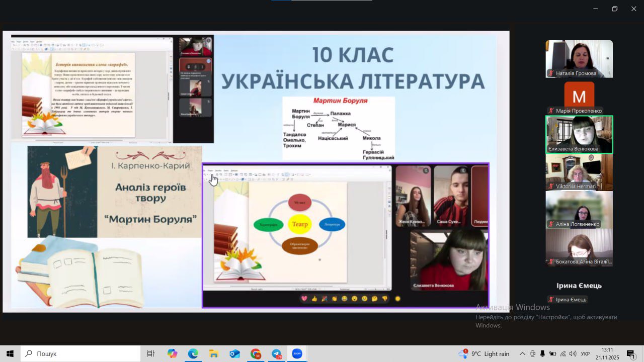
Task: Switch the УКР keyboard language indicator
Action: pos(585,354)
